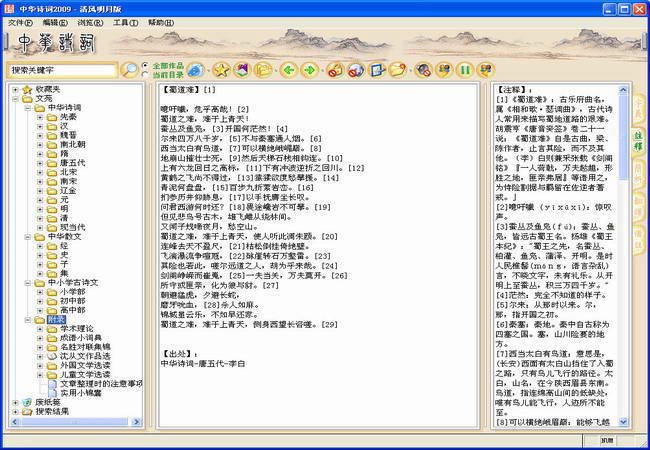Select 搜索结果 node in the tree
650x450 pixels.
tap(51, 411)
